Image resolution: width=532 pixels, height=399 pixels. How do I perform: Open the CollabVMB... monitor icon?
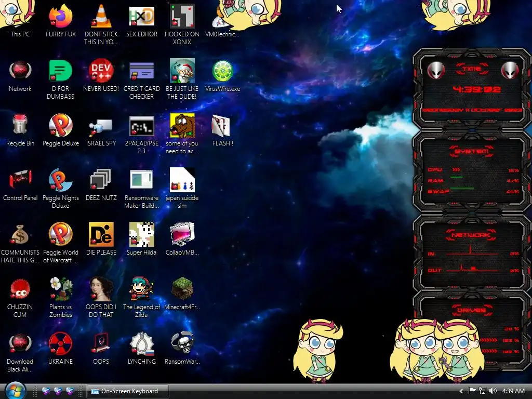click(x=182, y=239)
